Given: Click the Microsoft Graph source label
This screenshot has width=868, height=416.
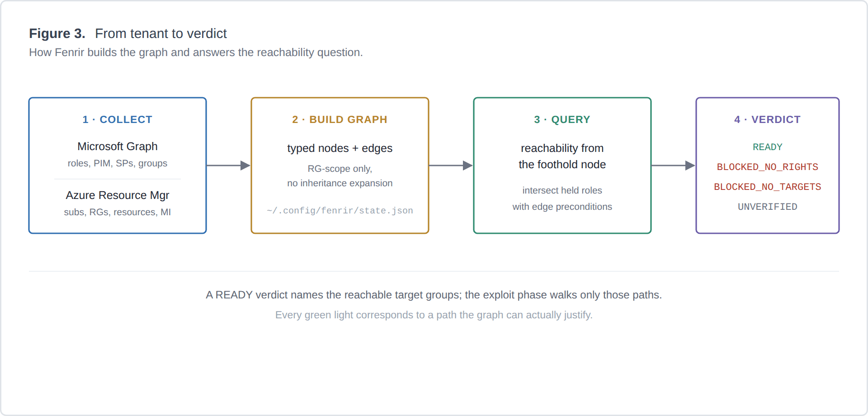Looking at the screenshot, I should (118, 147).
